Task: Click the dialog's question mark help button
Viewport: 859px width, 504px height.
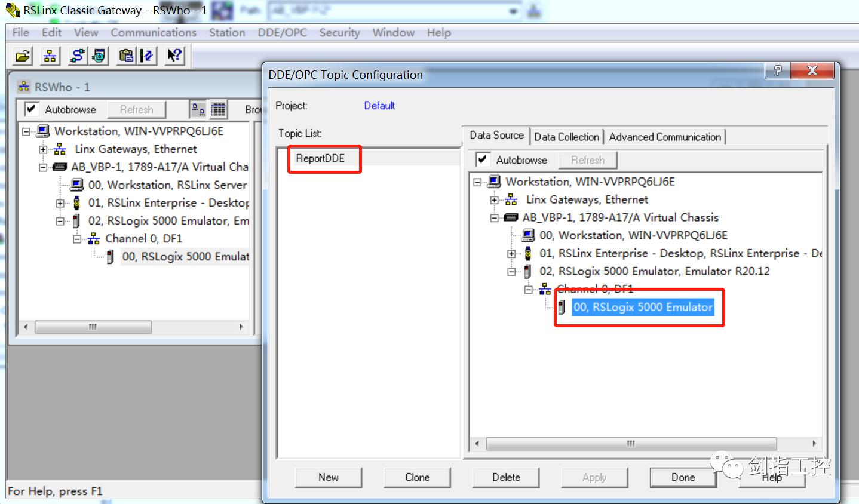Action: [x=777, y=70]
